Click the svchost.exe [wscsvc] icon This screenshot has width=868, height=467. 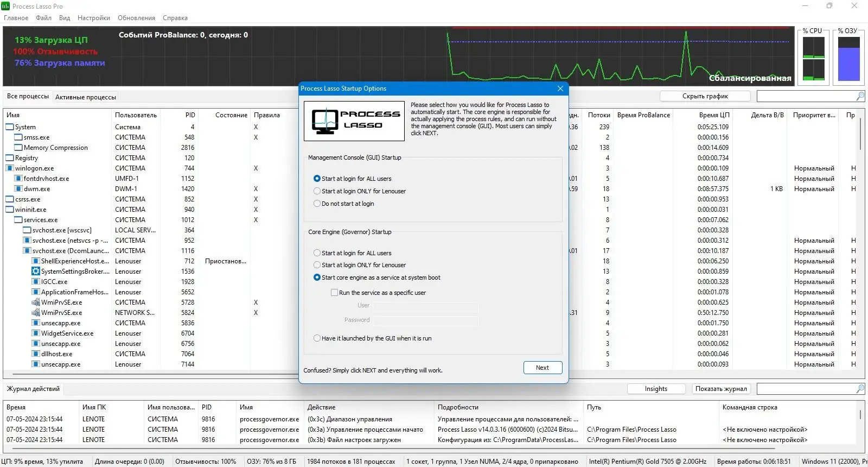[x=27, y=230]
